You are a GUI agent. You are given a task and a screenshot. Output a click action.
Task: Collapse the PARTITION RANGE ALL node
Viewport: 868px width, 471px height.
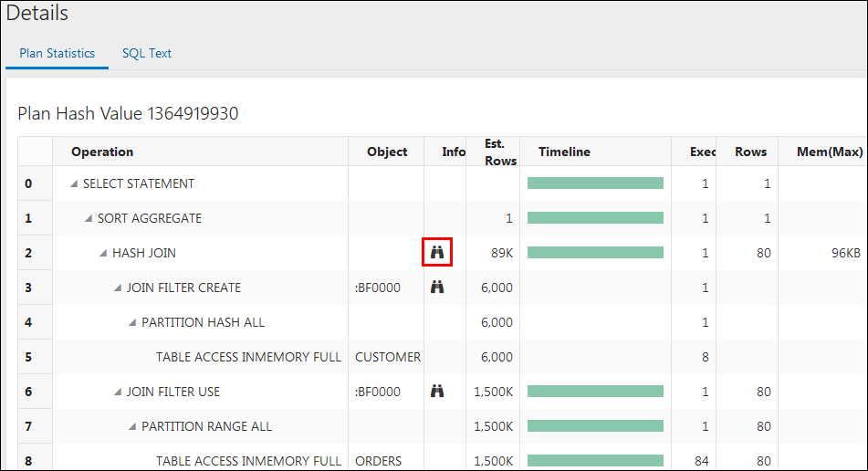tap(132, 426)
